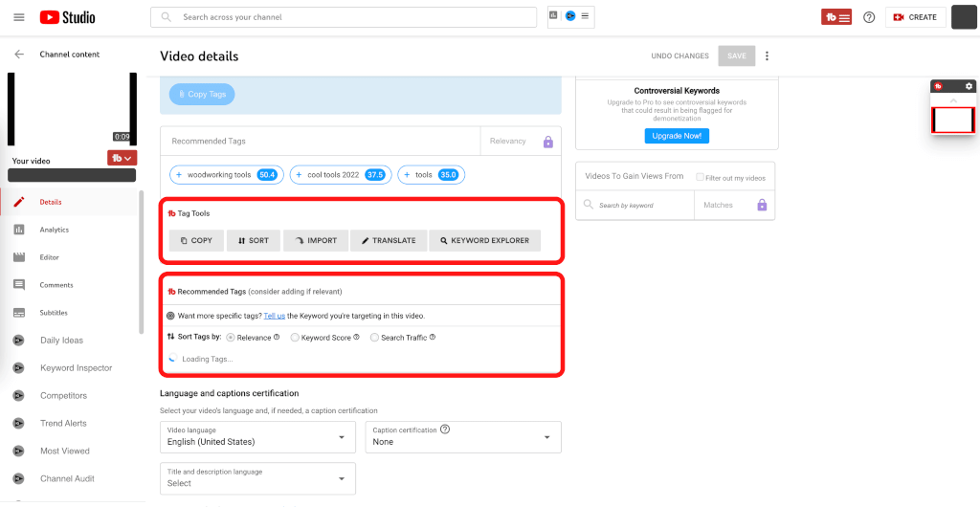Enable the Filter out my videos checkbox
Screen dimensions: 980x507
[x=701, y=177]
